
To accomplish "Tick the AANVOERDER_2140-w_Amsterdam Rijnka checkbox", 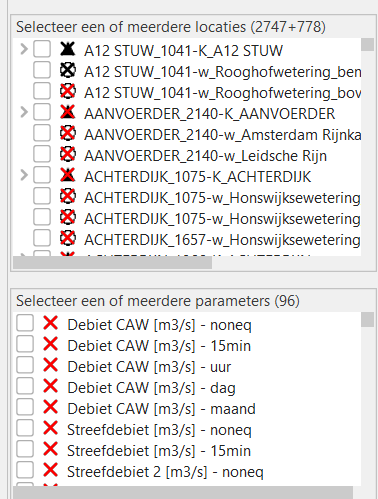I will (x=42, y=133).
